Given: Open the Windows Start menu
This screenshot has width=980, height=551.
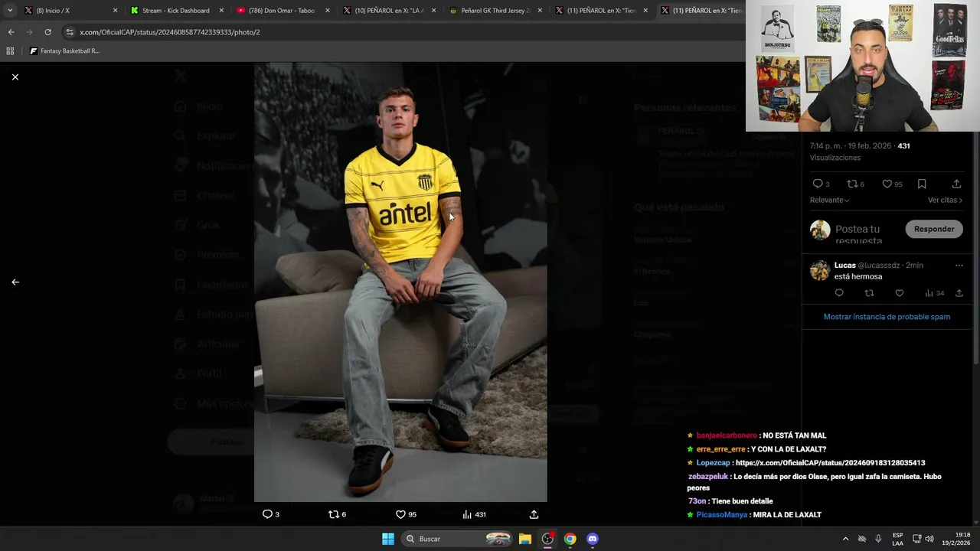Looking at the screenshot, I should 388,539.
